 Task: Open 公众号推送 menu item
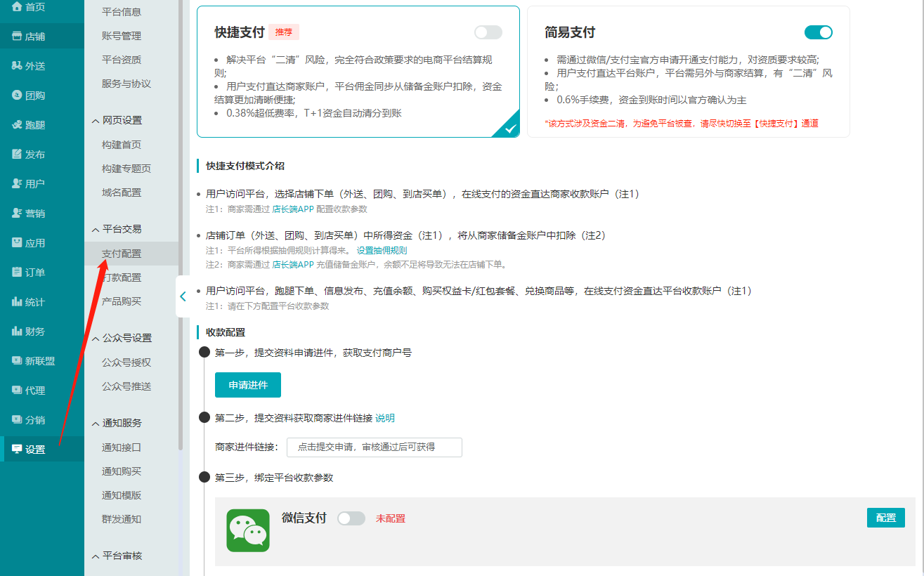126,386
